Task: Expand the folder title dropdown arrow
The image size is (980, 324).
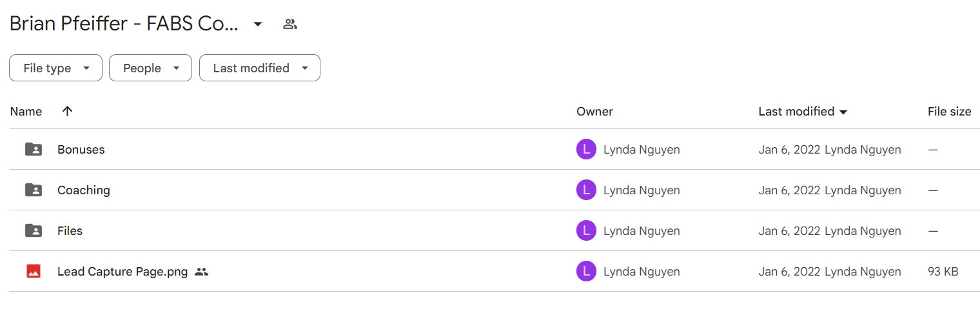Action: tap(258, 25)
